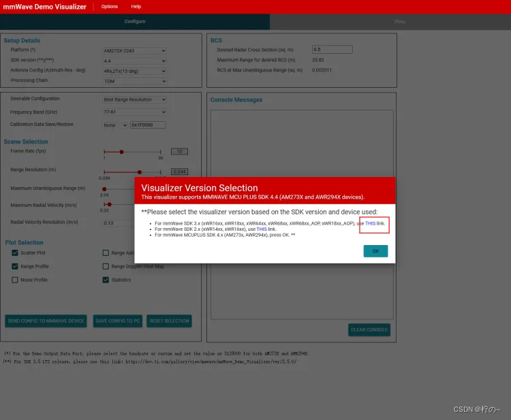Switch to the Plots tab
This screenshot has width=511, height=420.
(400, 22)
